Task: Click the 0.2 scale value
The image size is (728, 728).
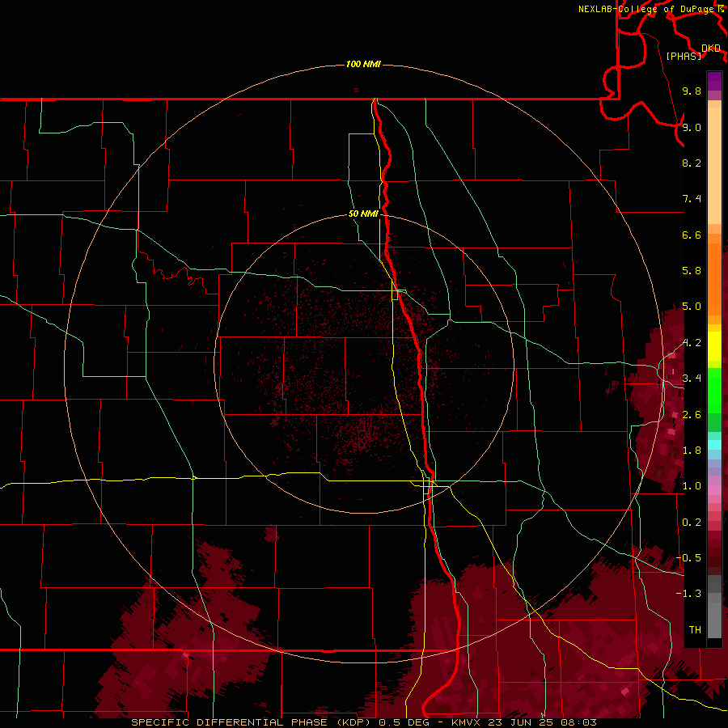Action: pyautogui.click(x=692, y=523)
